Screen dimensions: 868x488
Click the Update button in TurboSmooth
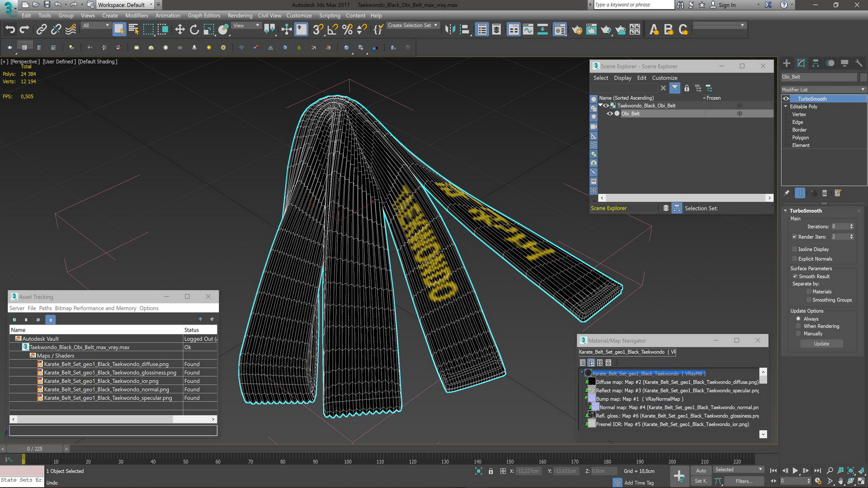tap(821, 344)
